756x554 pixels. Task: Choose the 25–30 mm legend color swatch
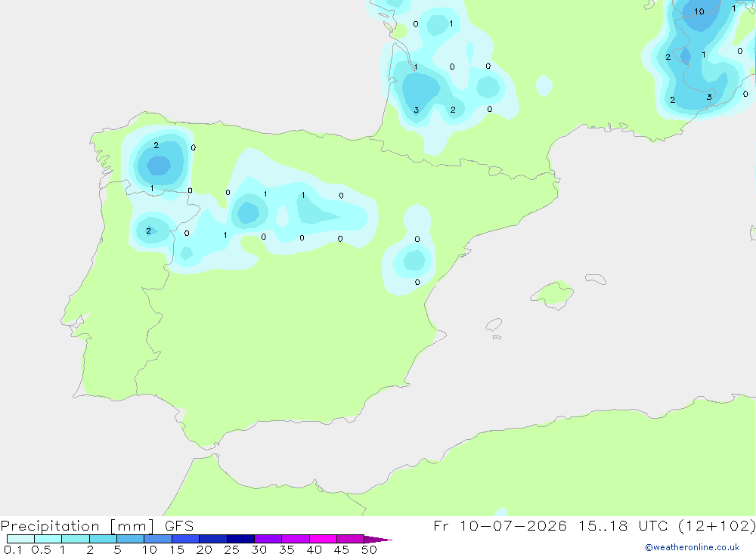click(240, 539)
